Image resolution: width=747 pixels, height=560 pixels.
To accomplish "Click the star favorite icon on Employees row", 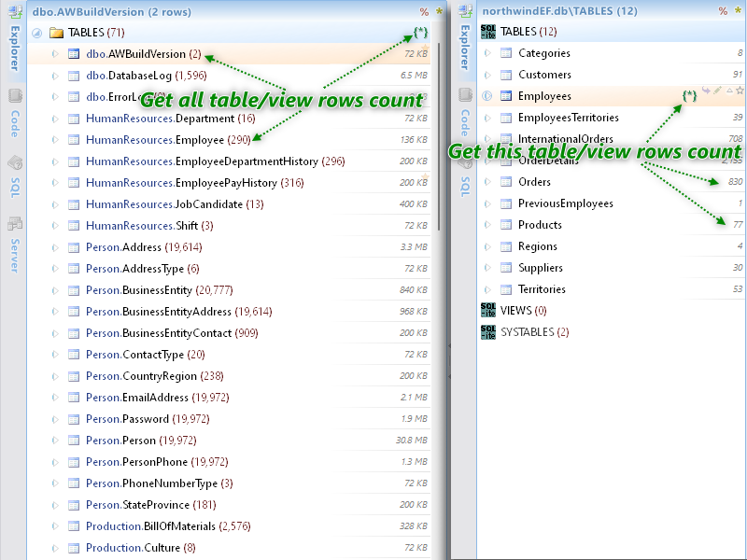I will (x=740, y=90).
